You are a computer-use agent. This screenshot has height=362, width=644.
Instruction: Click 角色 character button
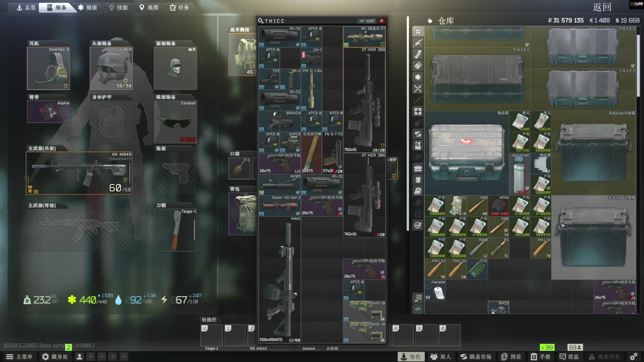411,357
